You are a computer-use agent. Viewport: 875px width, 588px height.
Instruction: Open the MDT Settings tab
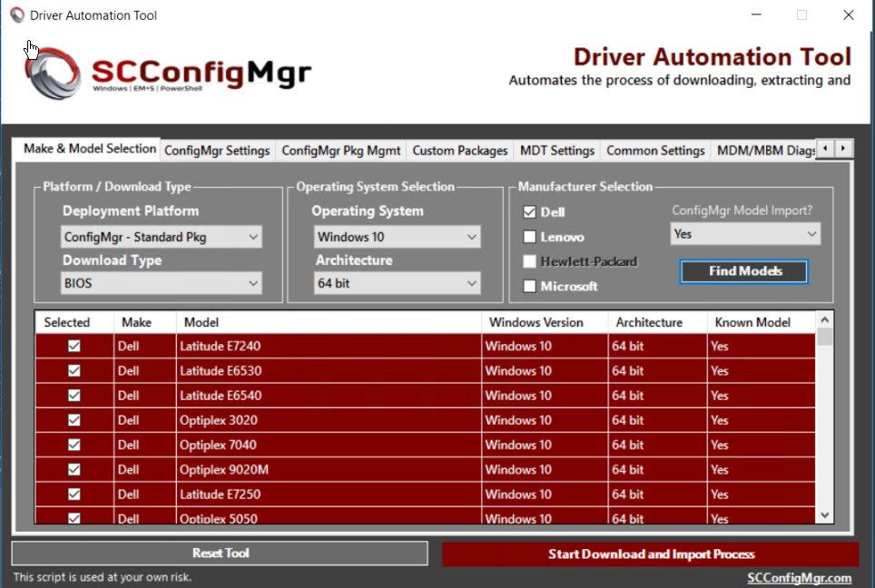tap(557, 151)
